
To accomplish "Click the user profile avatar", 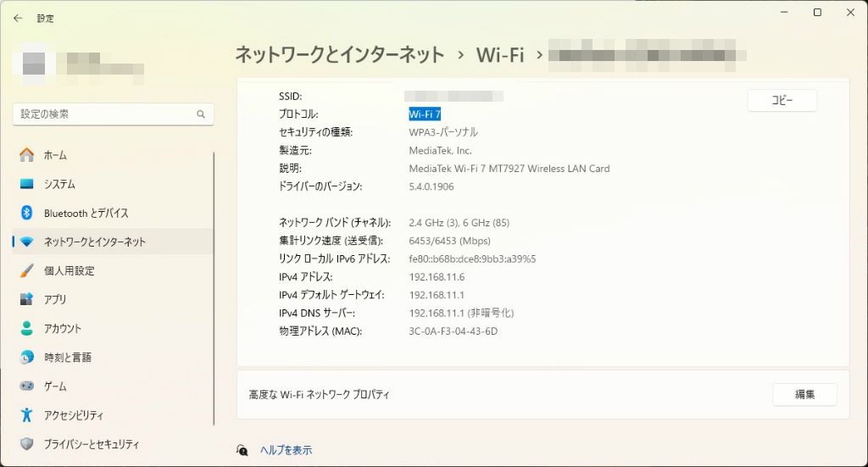I will 34,64.
